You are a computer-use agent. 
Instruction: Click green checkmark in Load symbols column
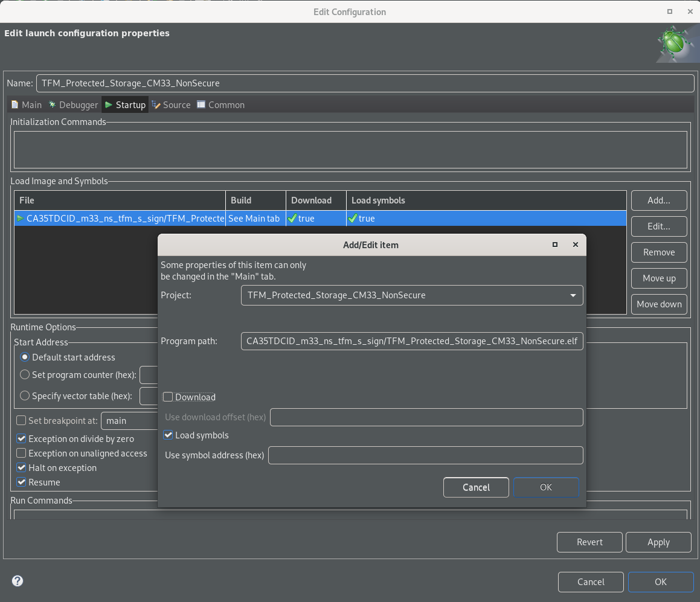353,218
